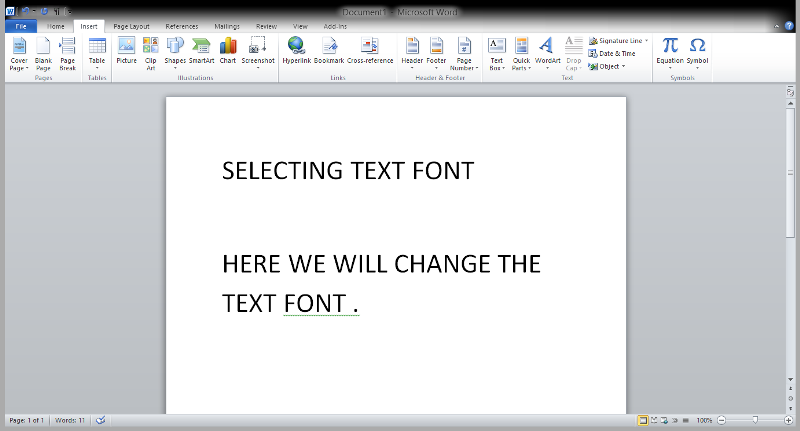
Task: Open the Add-Ins tab
Action: 335,26
